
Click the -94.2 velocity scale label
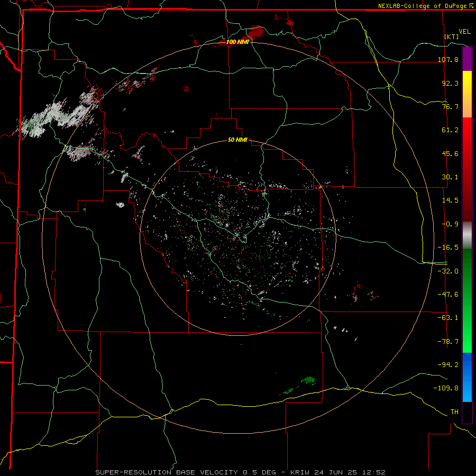448,365
